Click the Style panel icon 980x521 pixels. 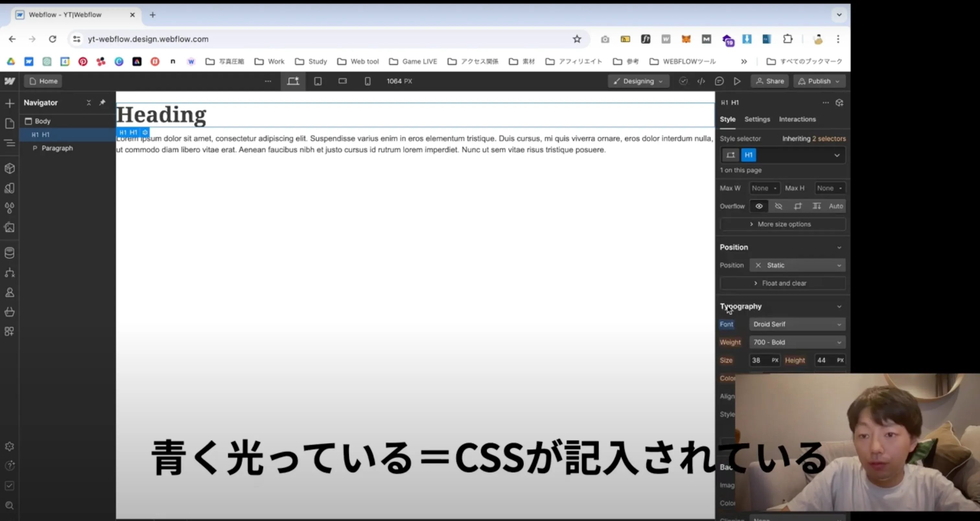coord(727,119)
